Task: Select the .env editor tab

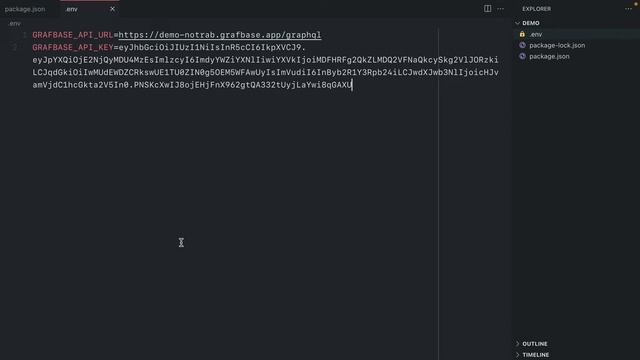Action: click(72, 9)
